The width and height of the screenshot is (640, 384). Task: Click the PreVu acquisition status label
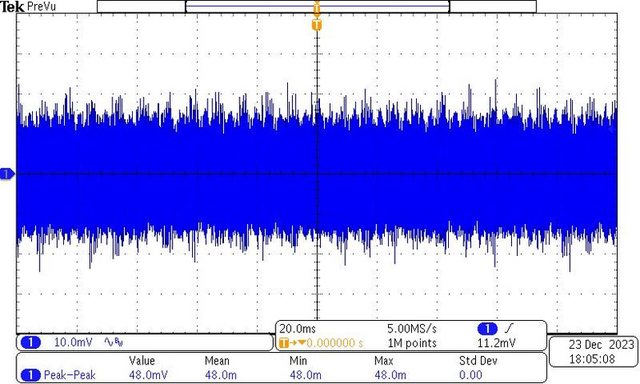pos(41,7)
